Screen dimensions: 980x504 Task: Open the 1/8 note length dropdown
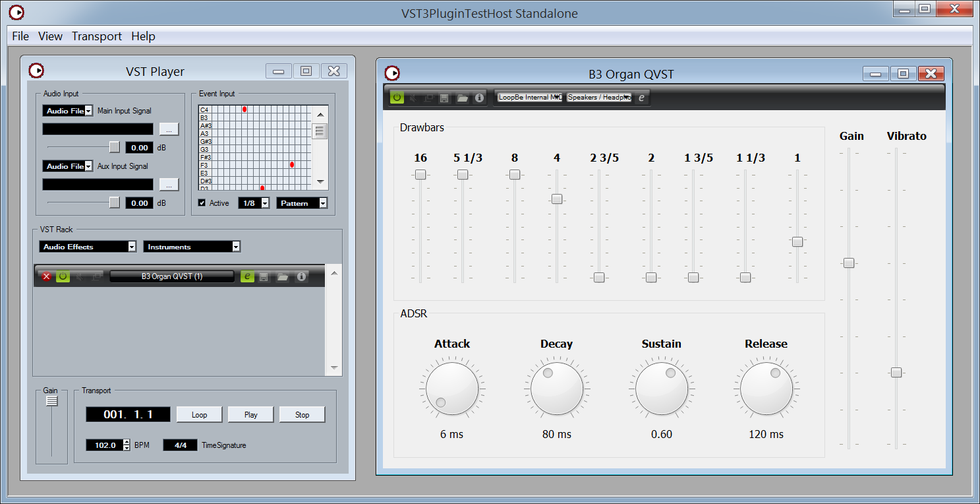(254, 203)
